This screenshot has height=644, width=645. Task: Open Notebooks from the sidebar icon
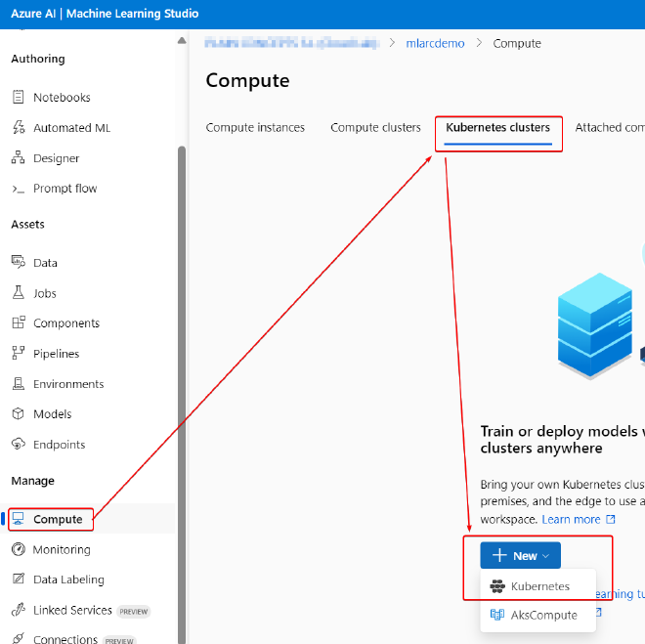click(19, 97)
